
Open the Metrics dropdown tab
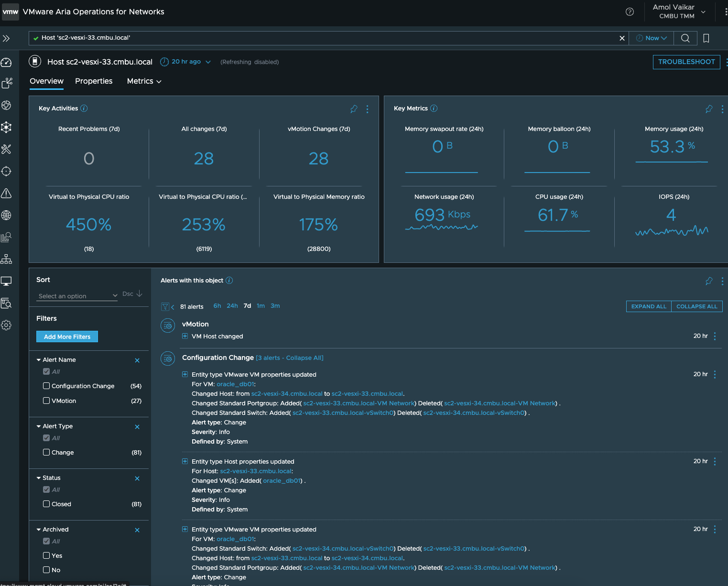click(x=144, y=81)
